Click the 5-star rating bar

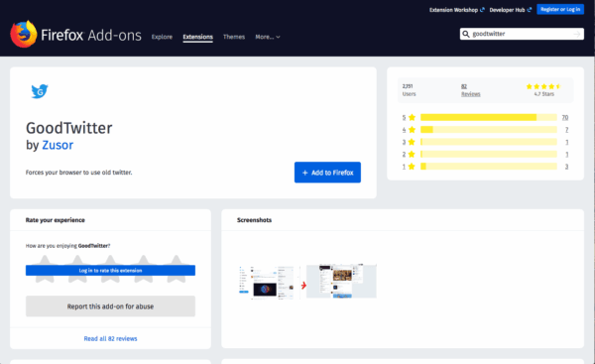488,118
